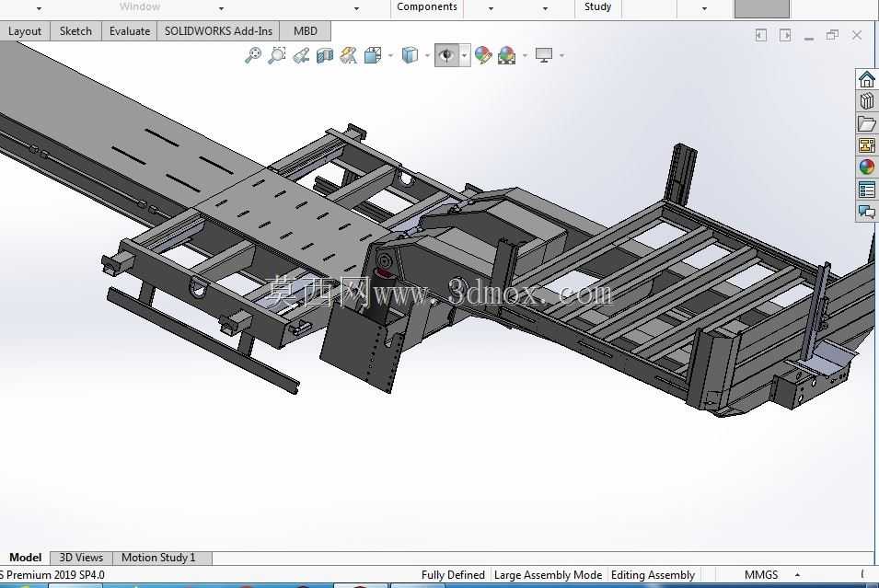Viewport: 879px width, 588px height.
Task: Expand the dropdown arrow right of Components
Action: pos(492,8)
